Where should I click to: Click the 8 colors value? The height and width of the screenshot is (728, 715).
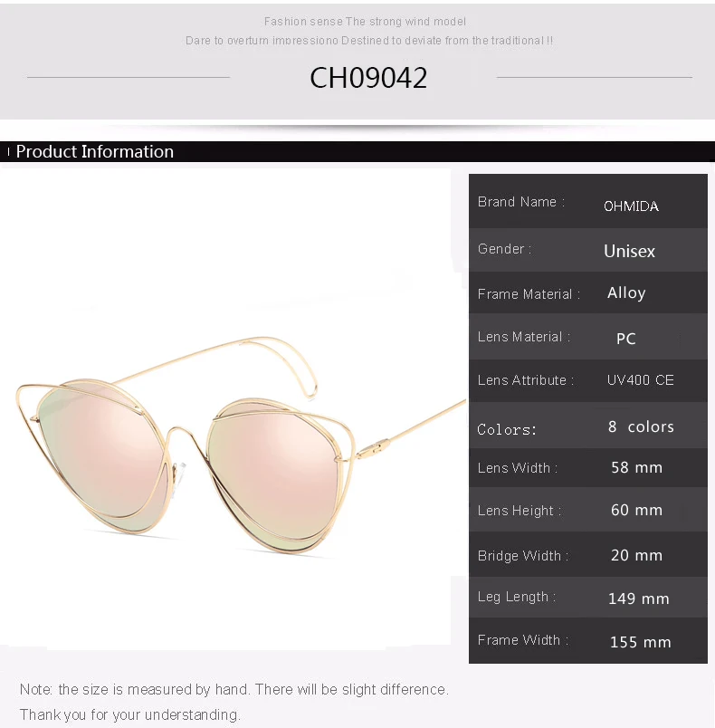641,426
